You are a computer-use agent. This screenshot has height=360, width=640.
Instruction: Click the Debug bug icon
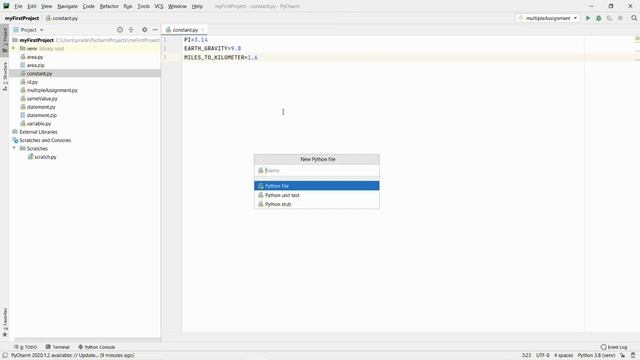[x=598, y=18]
